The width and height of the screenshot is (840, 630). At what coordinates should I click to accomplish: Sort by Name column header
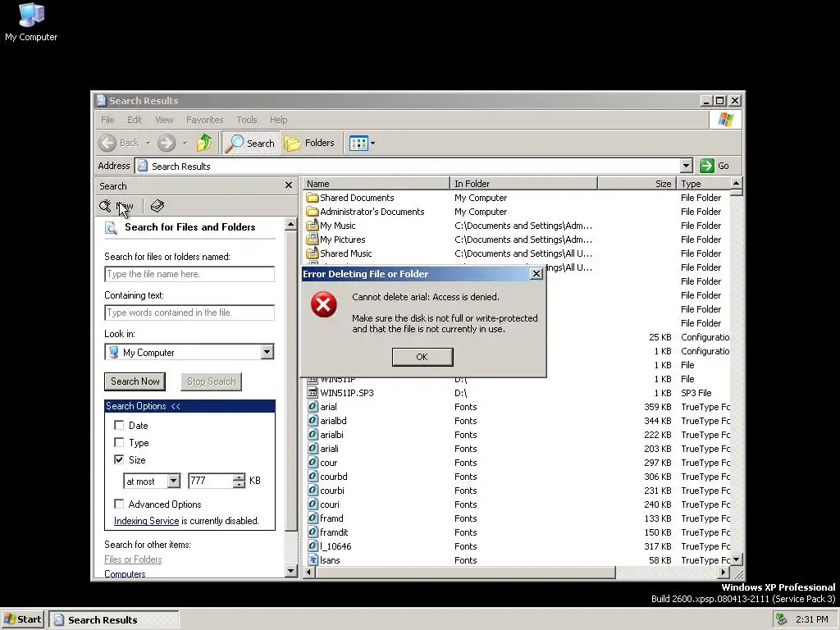[376, 184]
